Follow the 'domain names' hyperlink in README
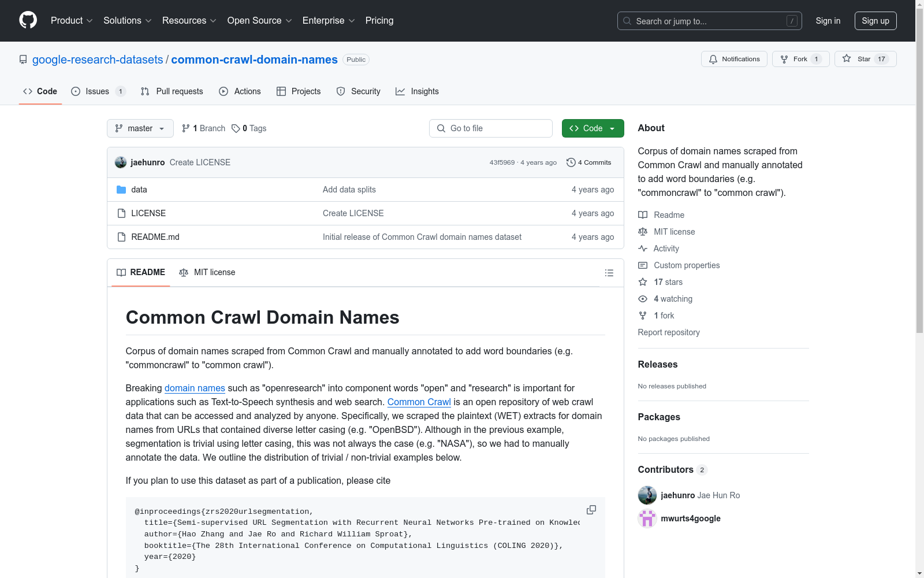The height and width of the screenshot is (578, 924). click(195, 388)
